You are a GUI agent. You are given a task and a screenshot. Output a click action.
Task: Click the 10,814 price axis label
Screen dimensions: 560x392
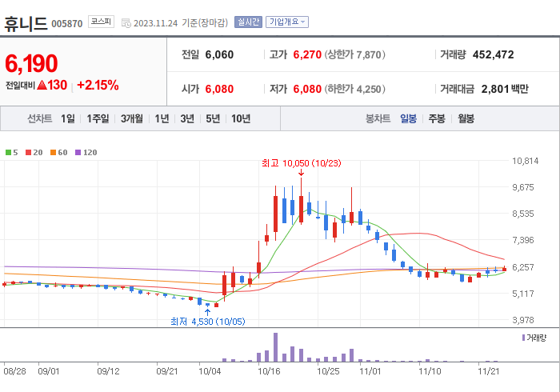coord(526,161)
